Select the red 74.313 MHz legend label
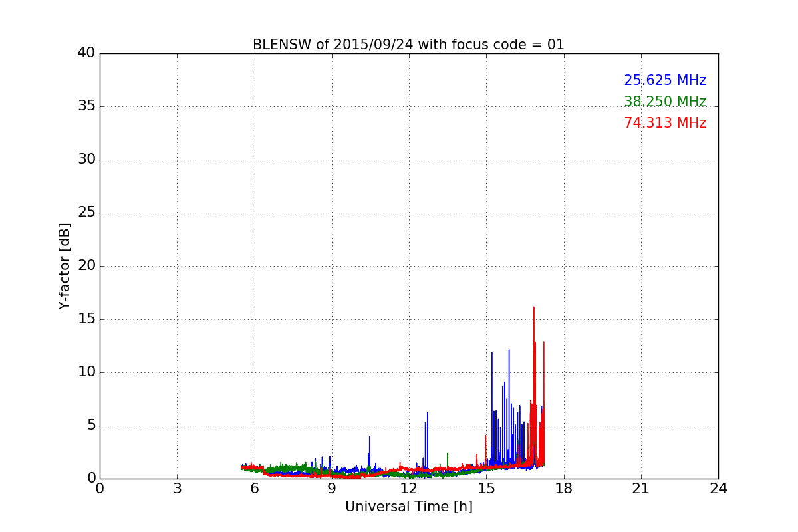The image size is (798, 532). 665,123
